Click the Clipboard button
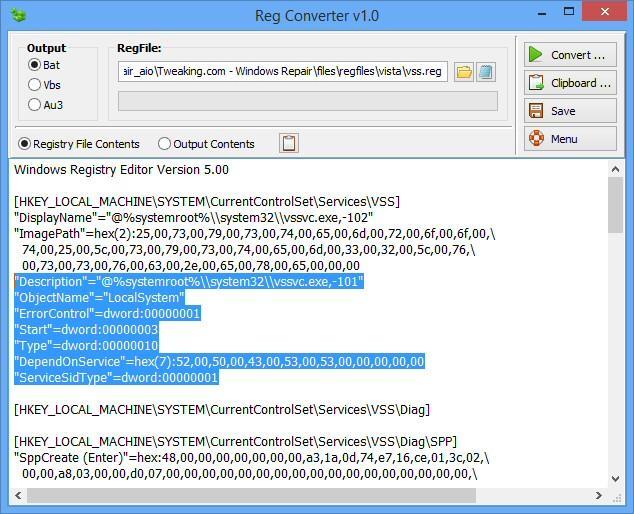The width and height of the screenshot is (634, 514). click(570, 83)
